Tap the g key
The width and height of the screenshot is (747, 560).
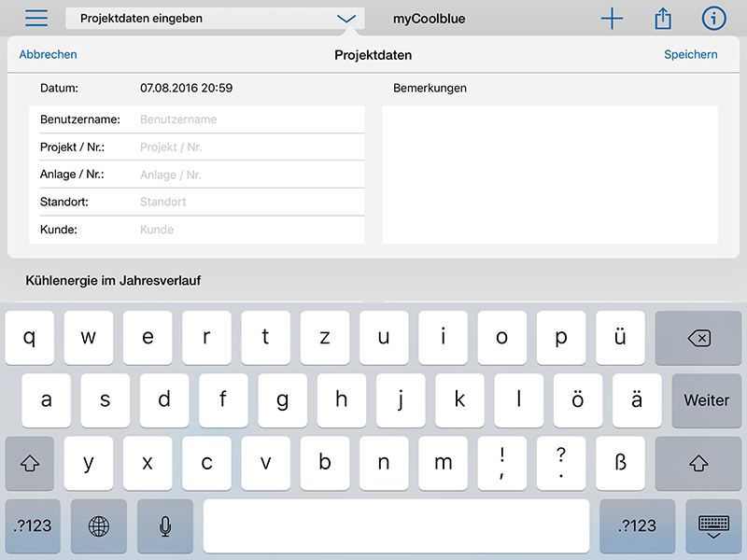pos(283,400)
